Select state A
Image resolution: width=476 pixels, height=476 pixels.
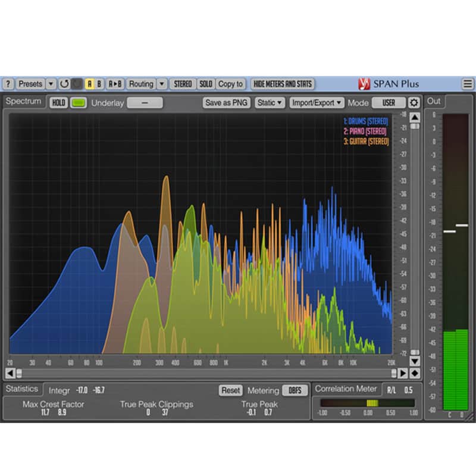[x=90, y=84]
